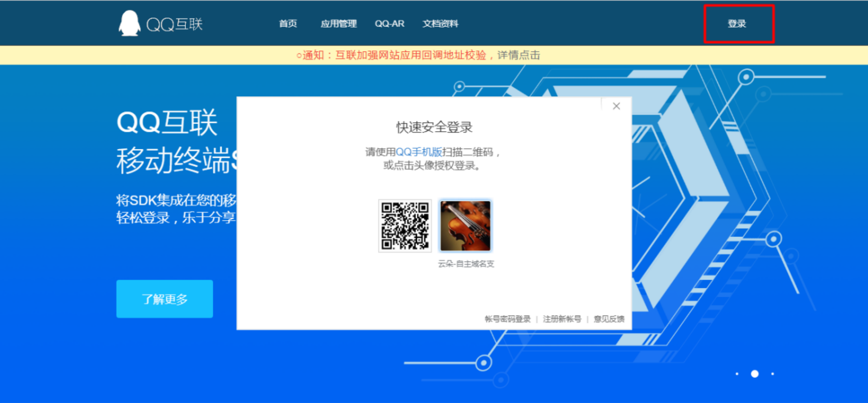868x403 pixels.
Task: Select the violin avatar to authorize login
Action: click(x=465, y=226)
